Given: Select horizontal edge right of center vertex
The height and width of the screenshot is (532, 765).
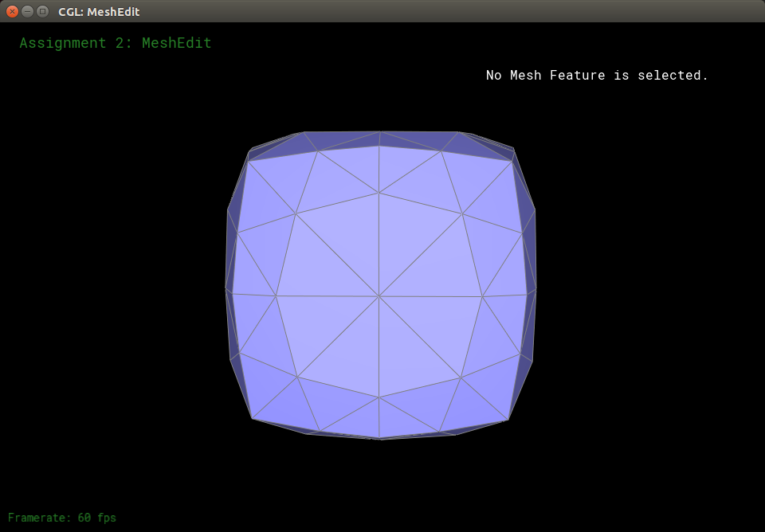Looking at the screenshot, I should [x=430, y=296].
